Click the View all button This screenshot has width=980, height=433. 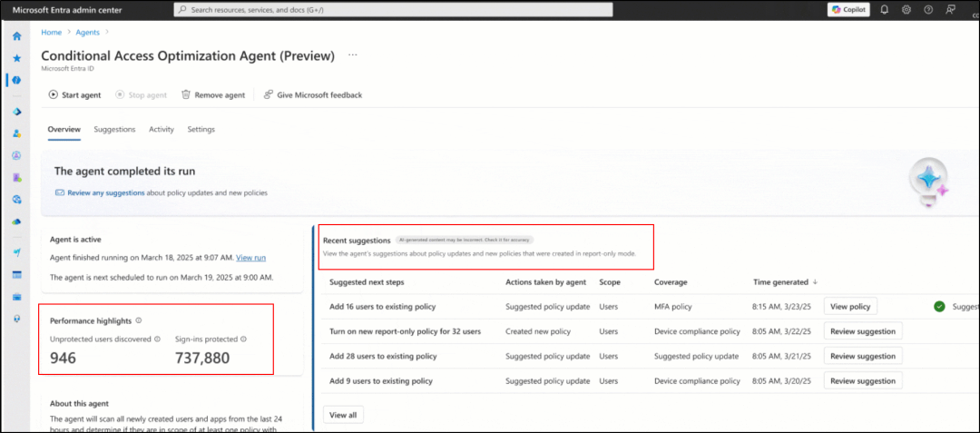click(x=343, y=415)
